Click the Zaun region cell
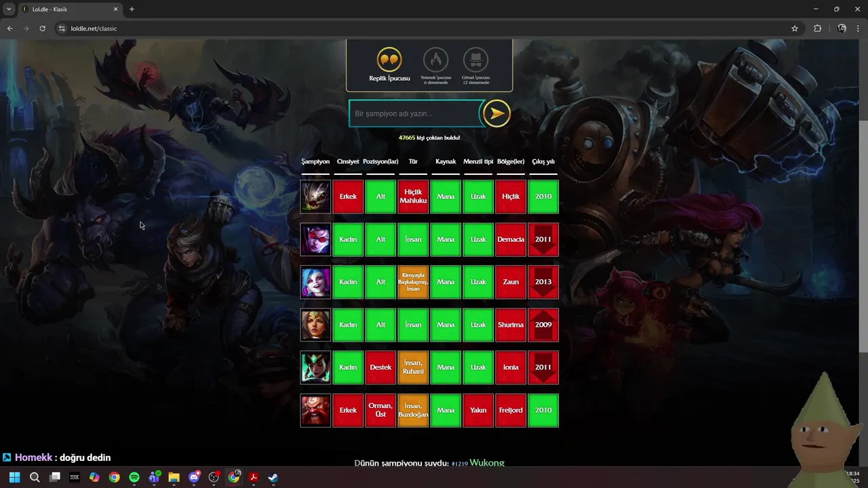This screenshot has height=488, width=868. (511, 282)
